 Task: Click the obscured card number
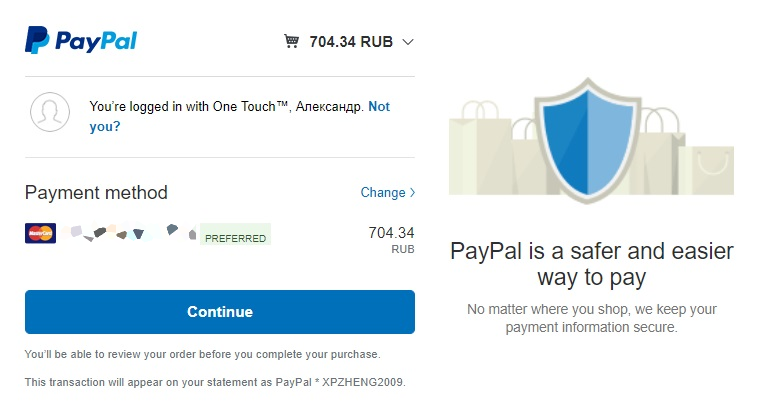(128, 234)
